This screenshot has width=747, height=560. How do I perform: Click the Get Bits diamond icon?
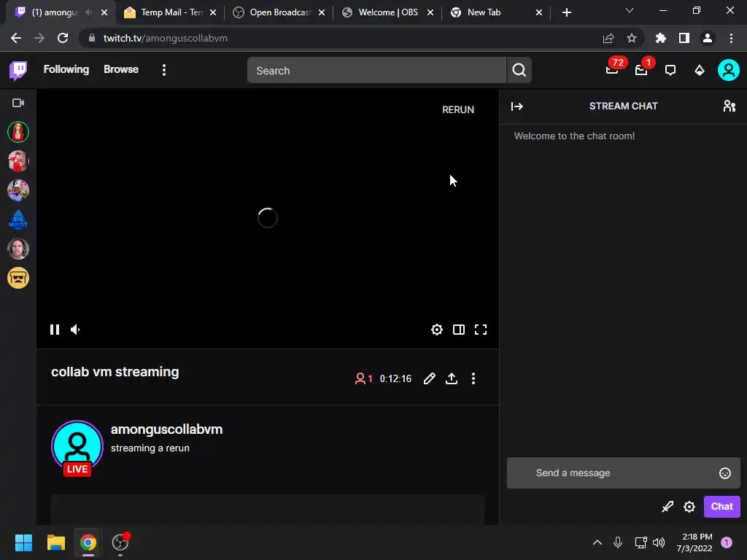[x=700, y=71]
